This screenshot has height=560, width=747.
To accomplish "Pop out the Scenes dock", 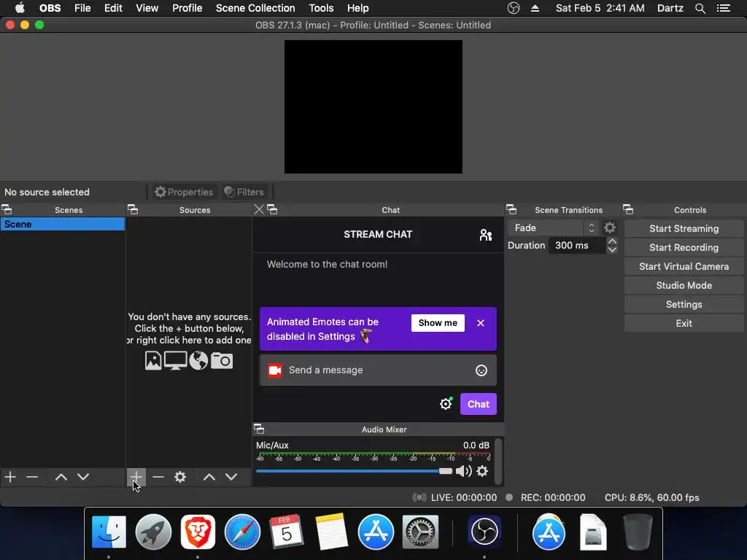I will click(x=7, y=209).
